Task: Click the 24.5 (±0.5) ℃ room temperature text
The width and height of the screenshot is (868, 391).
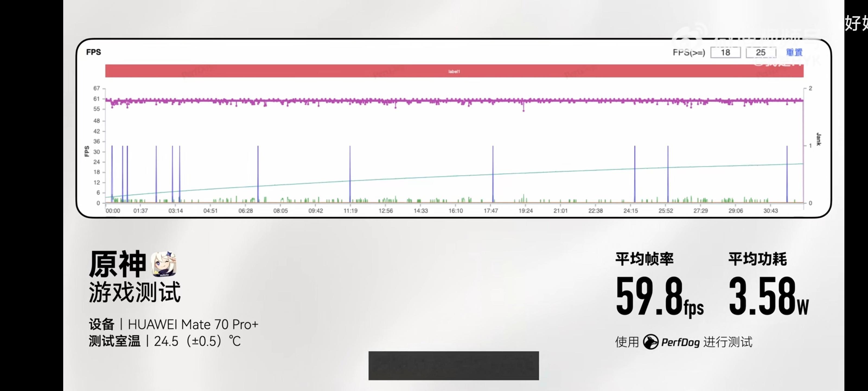Action: click(x=197, y=341)
